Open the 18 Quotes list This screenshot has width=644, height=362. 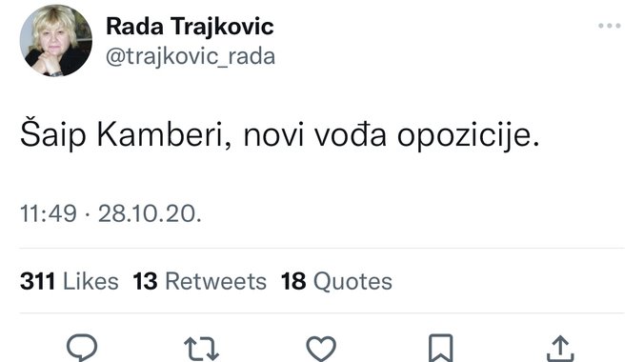point(336,281)
